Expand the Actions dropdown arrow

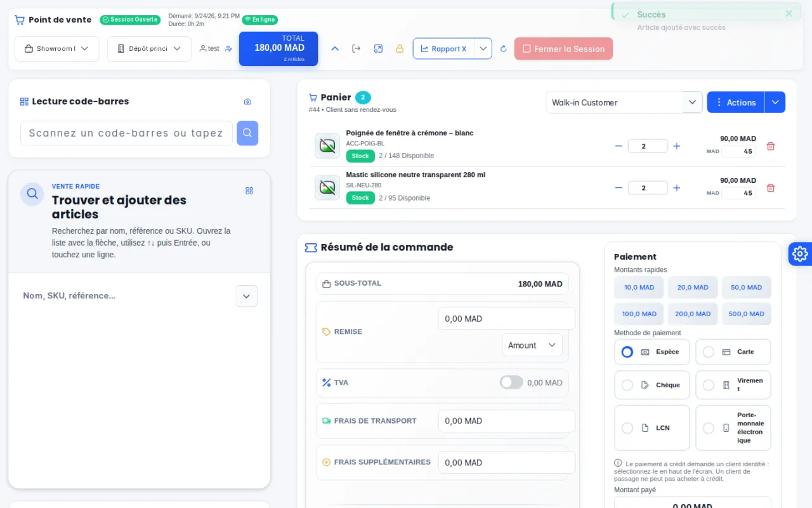click(x=775, y=102)
